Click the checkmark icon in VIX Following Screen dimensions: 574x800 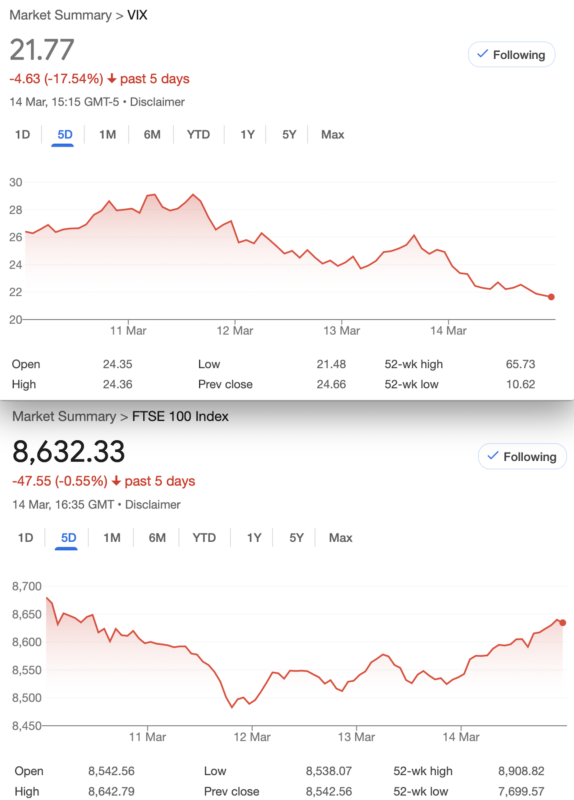482,54
